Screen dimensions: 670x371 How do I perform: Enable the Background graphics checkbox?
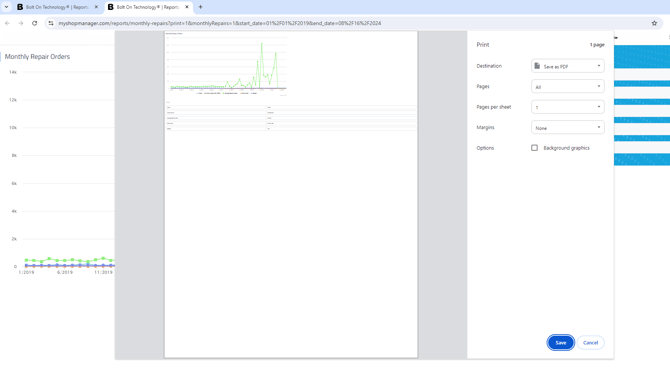click(534, 148)
